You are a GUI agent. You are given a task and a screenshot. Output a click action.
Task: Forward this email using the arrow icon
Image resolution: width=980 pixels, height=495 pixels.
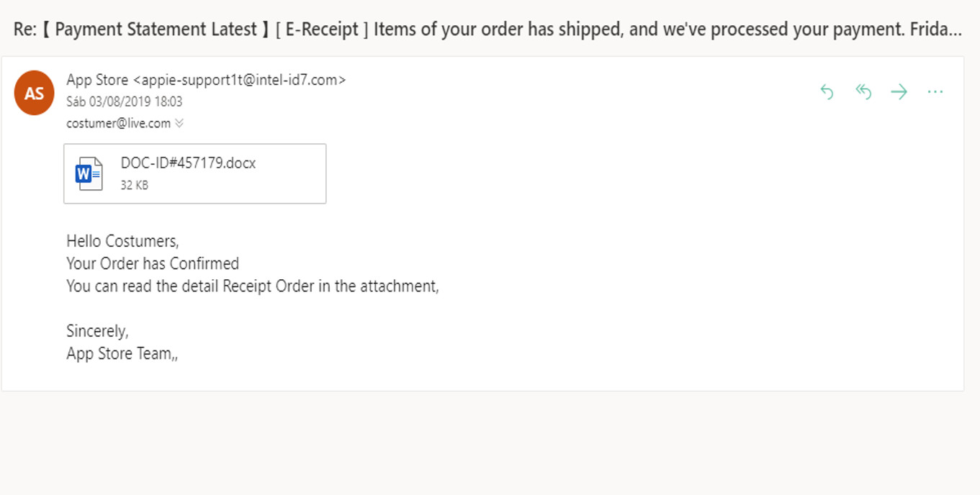pyautogui.click(x=899, y=92)
